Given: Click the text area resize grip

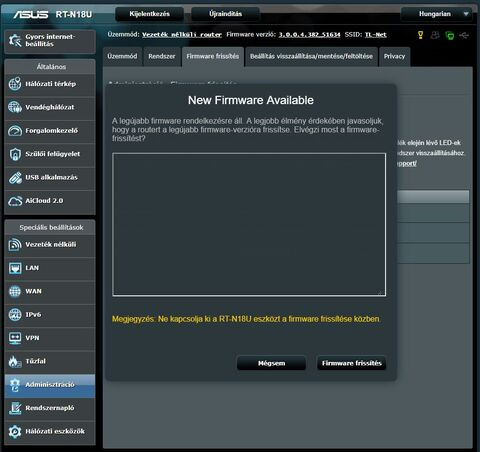Looking at the screenshot, I should click(380, 293).
